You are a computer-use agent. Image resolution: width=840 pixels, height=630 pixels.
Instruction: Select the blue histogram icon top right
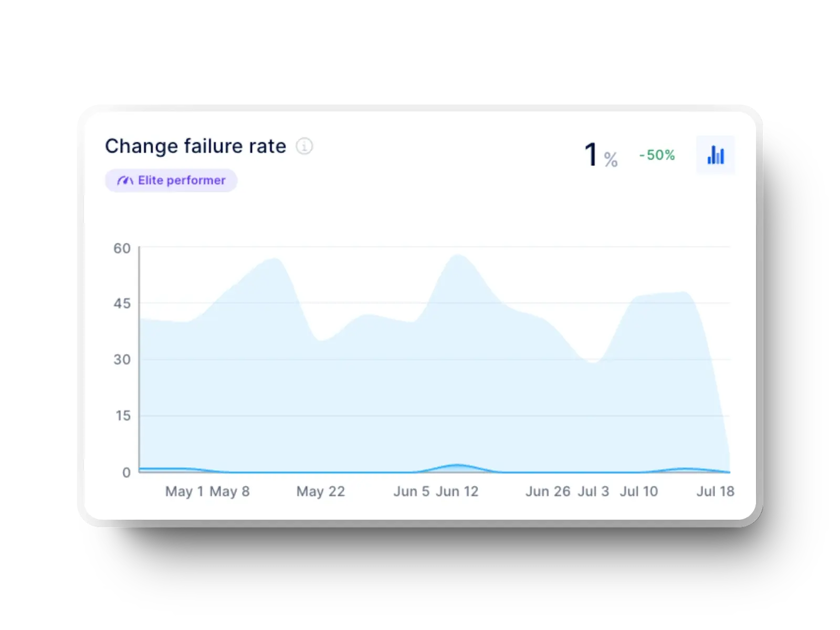point(716,155)
